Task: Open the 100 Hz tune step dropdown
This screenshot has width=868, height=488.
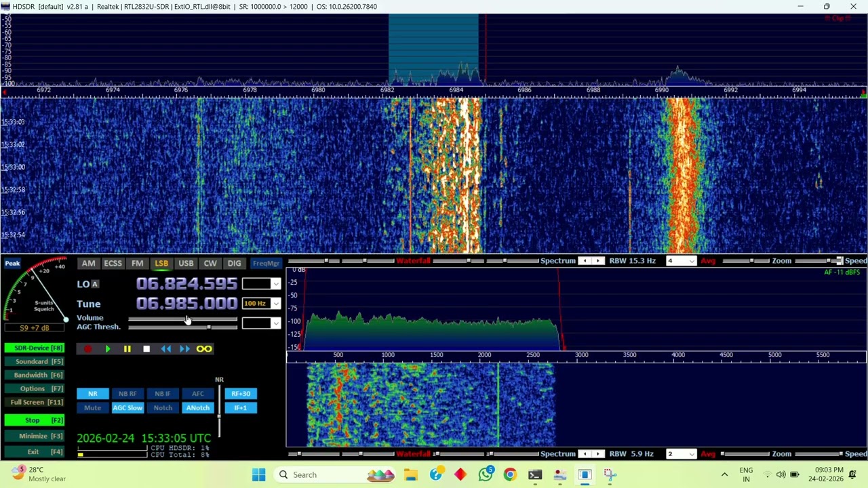Action: click(275, 304)
